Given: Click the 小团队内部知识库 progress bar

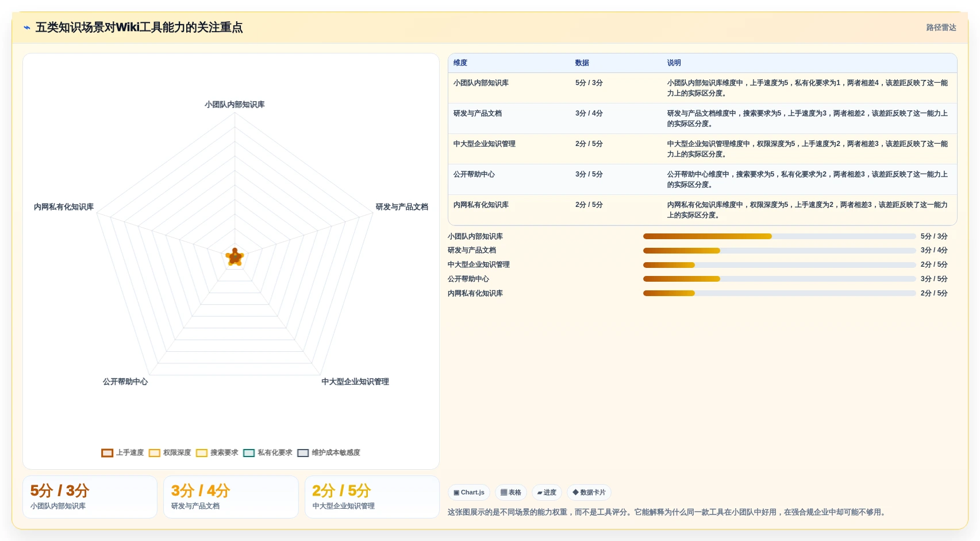Looking at the screenshot, I should coord(779,236).
